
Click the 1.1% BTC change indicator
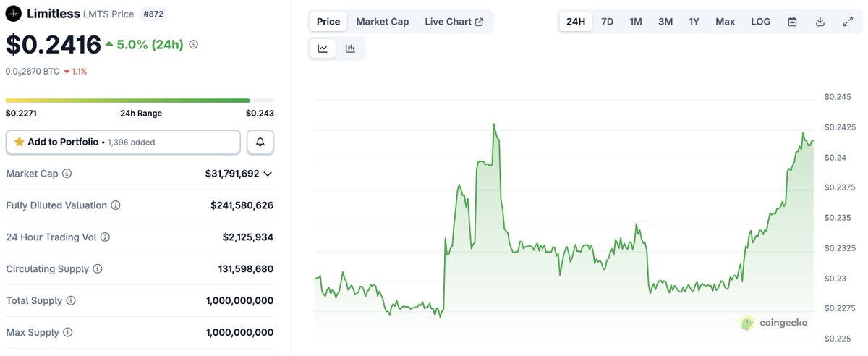pyautogui.click(x=75, y=72)
